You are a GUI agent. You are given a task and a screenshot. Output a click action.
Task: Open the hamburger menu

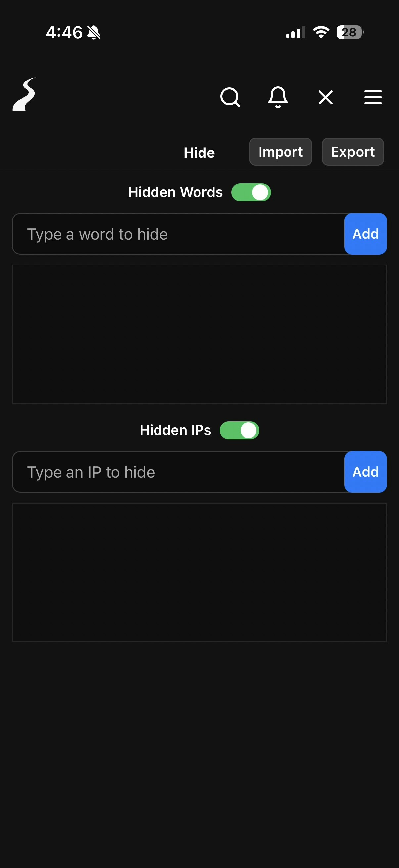pyautogui.click(x=373, y=97)
